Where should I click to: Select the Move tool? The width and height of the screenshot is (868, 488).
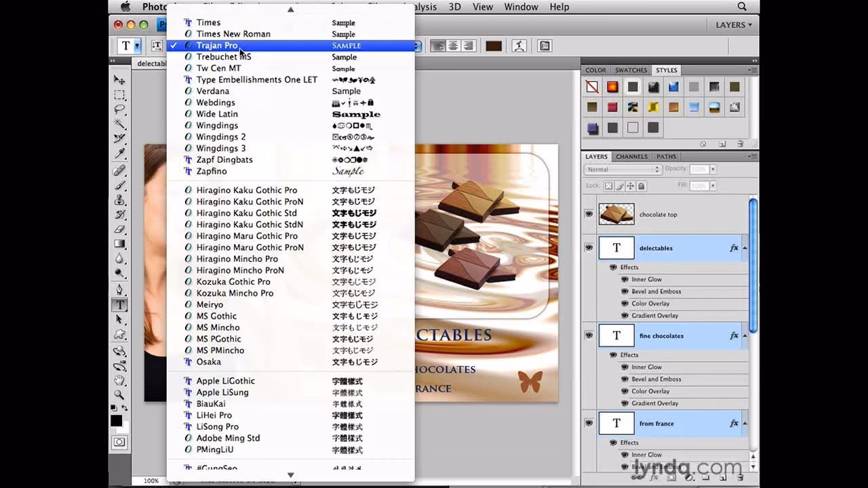[119, 79]
